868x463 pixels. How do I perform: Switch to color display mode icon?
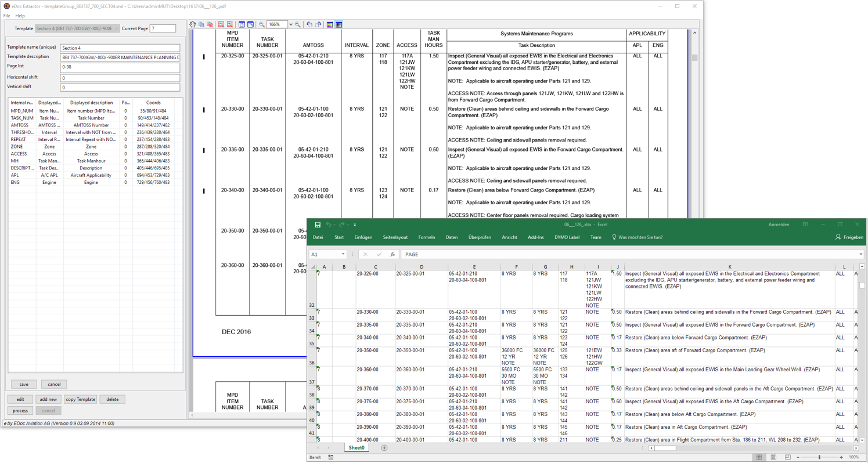pos(330,25)
